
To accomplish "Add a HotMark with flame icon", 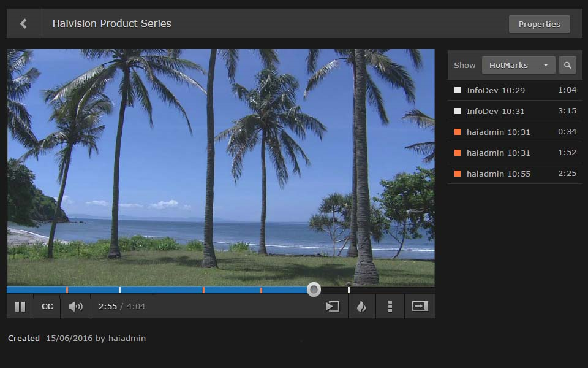I will [361, 307].
